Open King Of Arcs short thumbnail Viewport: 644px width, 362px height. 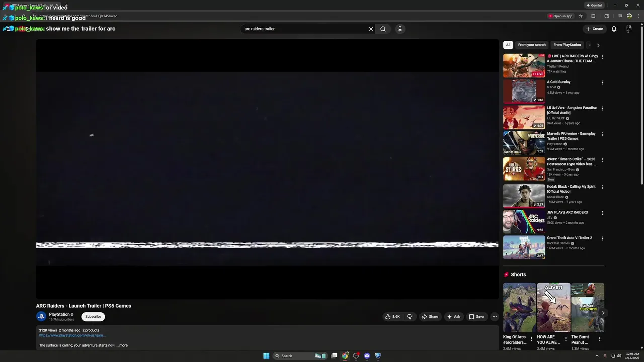tap(519, 307)
